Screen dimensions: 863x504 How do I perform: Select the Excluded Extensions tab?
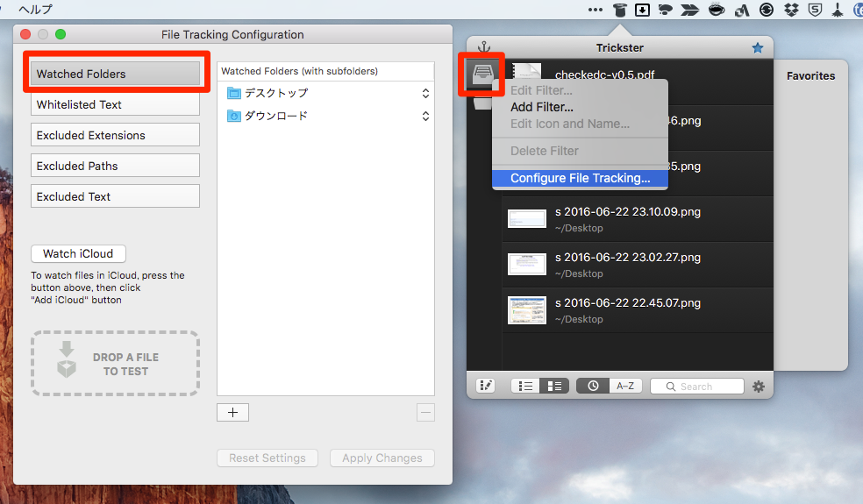click(x=115, y=135)
